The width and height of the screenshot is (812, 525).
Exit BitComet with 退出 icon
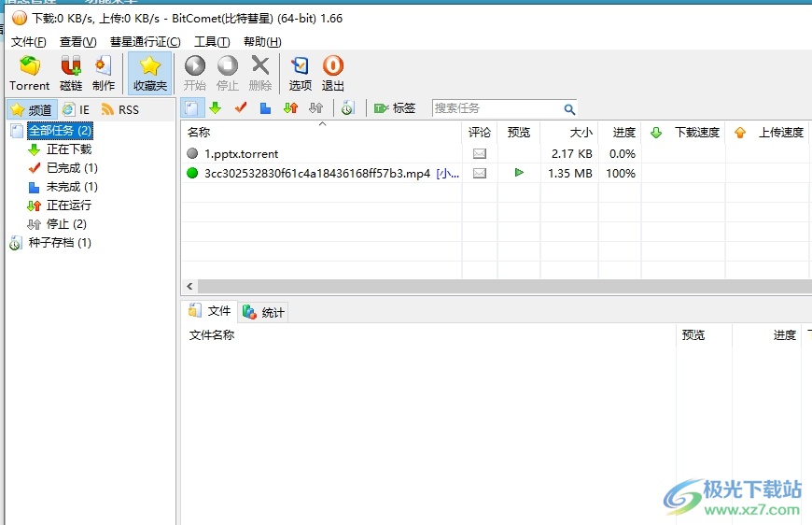pyautogui.click(x=332, y=73)
